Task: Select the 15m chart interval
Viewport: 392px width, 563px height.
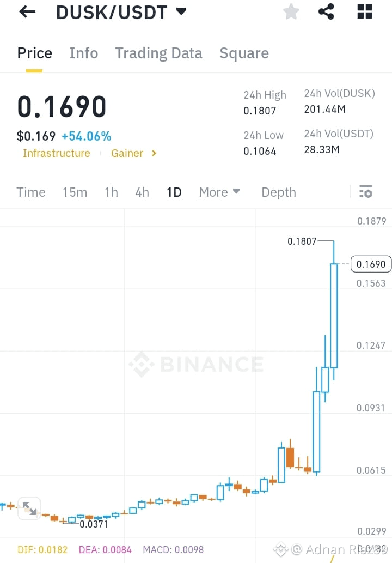Action: pos(75,192)
